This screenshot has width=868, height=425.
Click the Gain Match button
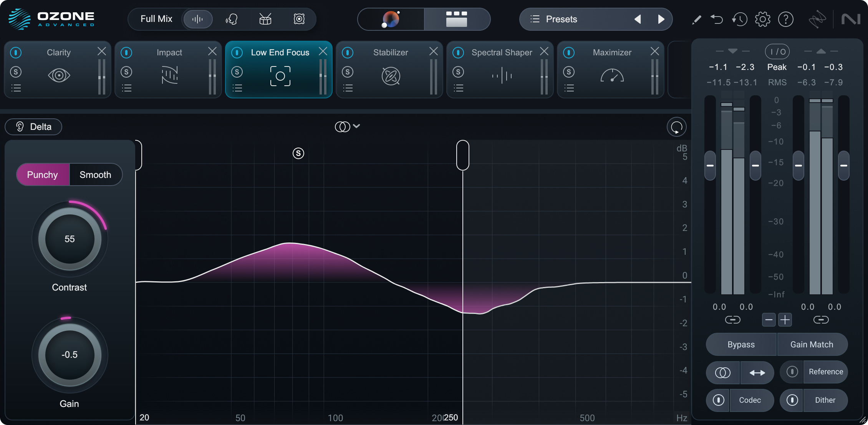tap(812, 345)
